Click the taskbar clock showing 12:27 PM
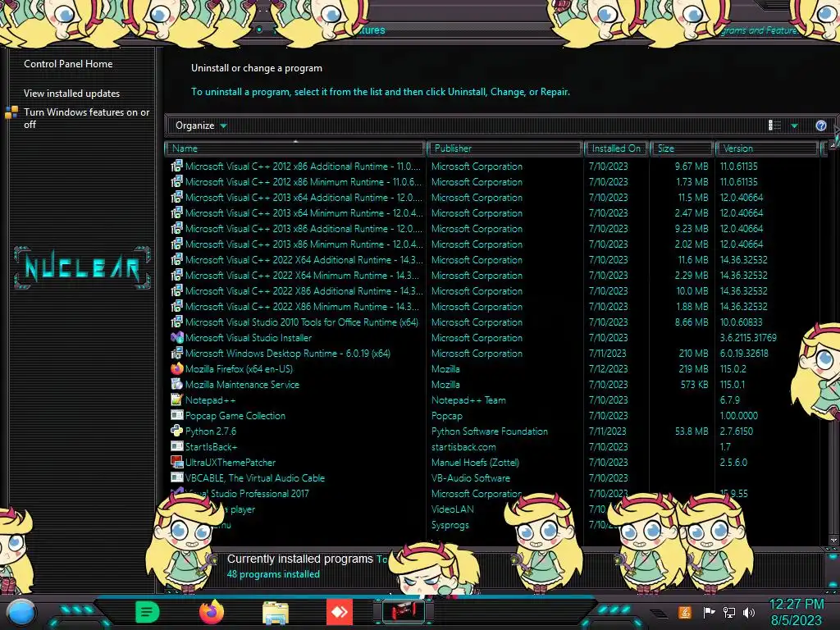Image resolution: width=840 pixels, height=630 pixels. tap(796, 605)
